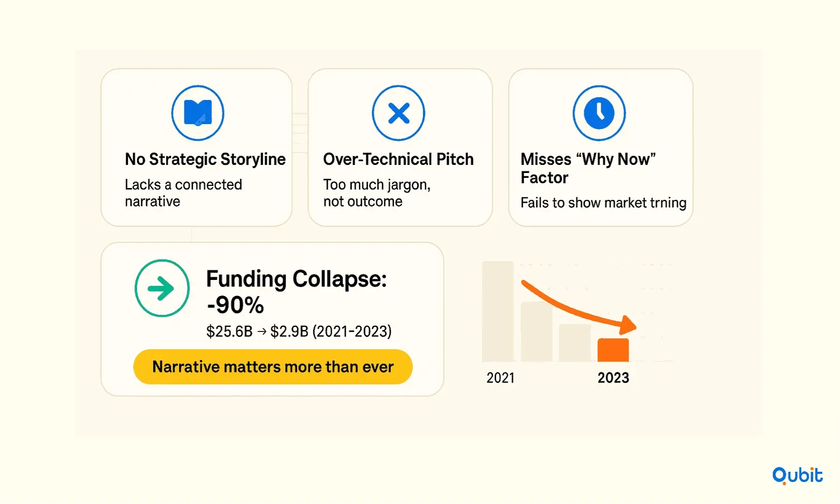Click the Too much jargon, not outcome text

click(377, 193)
